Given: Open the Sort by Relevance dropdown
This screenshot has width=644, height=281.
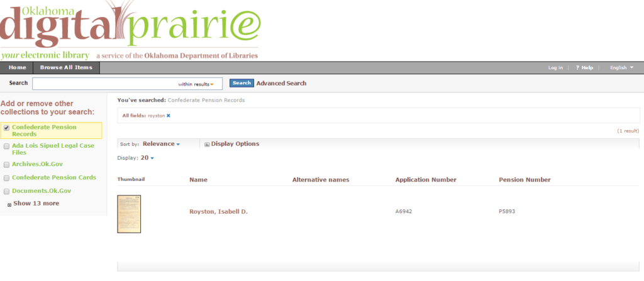Looking at the screenshot, I should click(161, 144).
